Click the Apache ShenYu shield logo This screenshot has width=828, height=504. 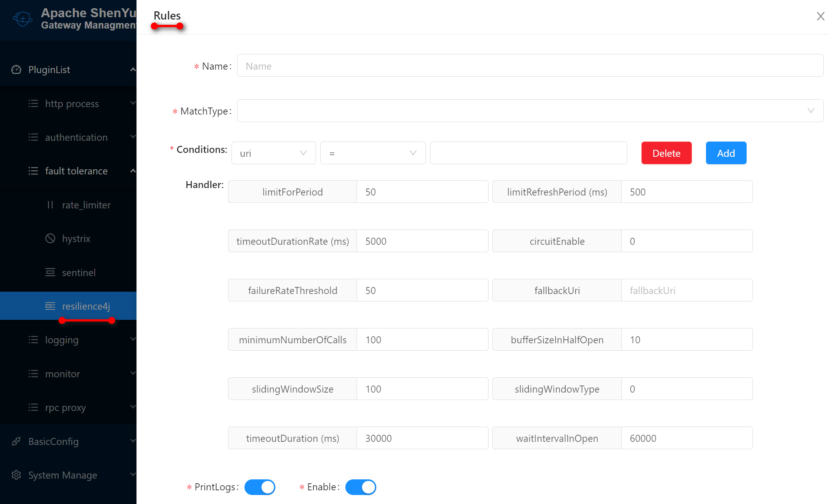23,18
